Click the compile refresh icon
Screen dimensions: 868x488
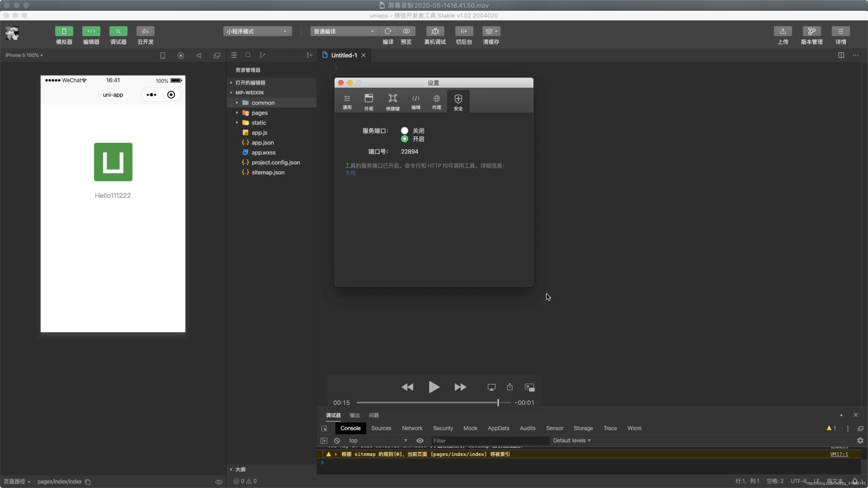pyautogui.click(x=388, y=31)
